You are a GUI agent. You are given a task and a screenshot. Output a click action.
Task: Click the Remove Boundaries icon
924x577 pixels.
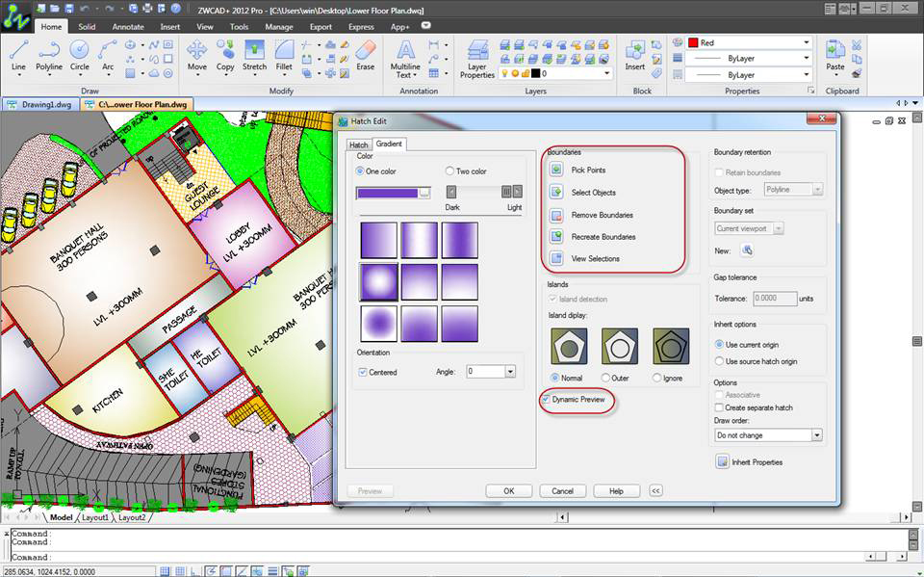pos(556,215)
